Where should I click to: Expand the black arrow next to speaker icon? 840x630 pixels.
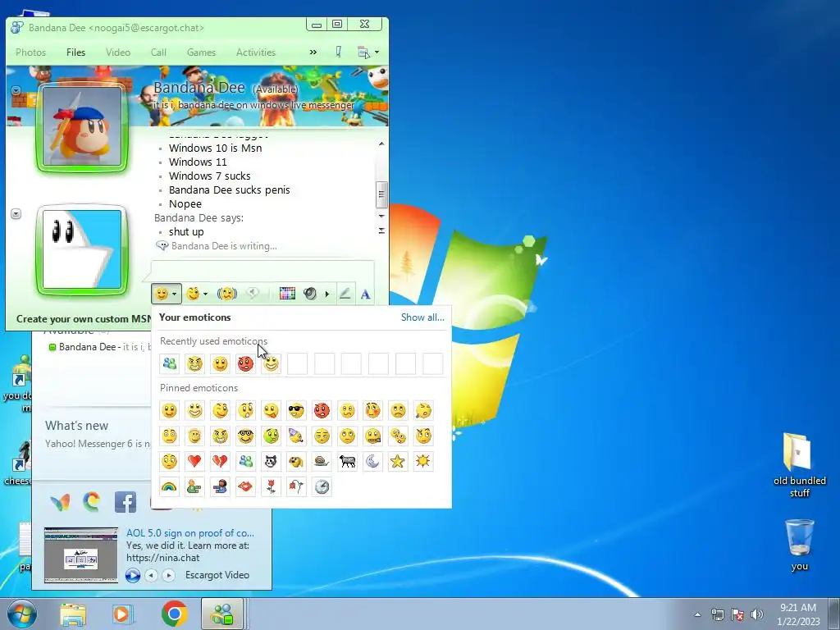click(326, 294)
